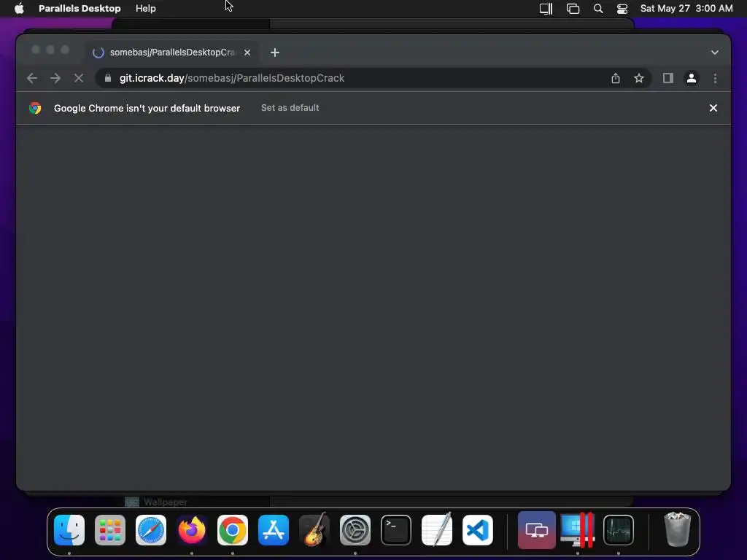Bookmark this tab with the star
The image size is (747, 560).
pos(639,78)
